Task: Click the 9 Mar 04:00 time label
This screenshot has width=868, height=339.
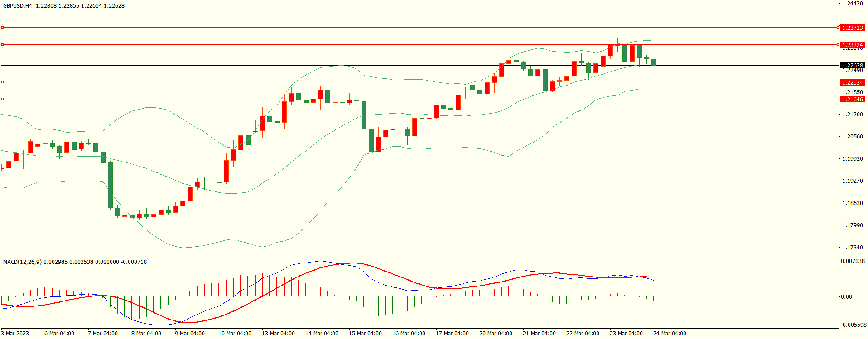Action: pyautogui.click(x=190, y=334)
